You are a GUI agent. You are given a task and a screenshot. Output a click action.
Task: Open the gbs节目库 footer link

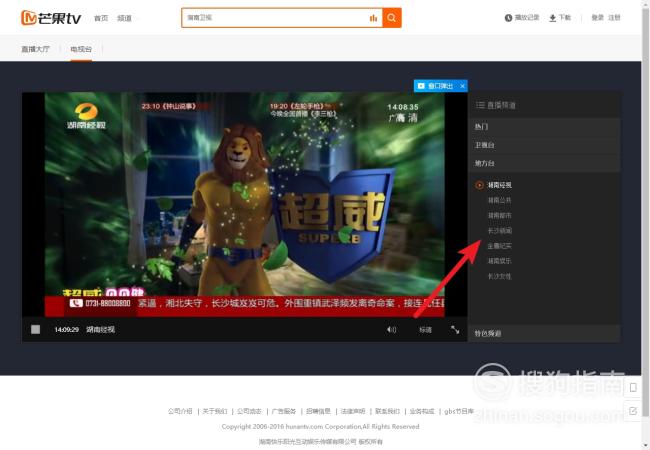coord(459,411)
